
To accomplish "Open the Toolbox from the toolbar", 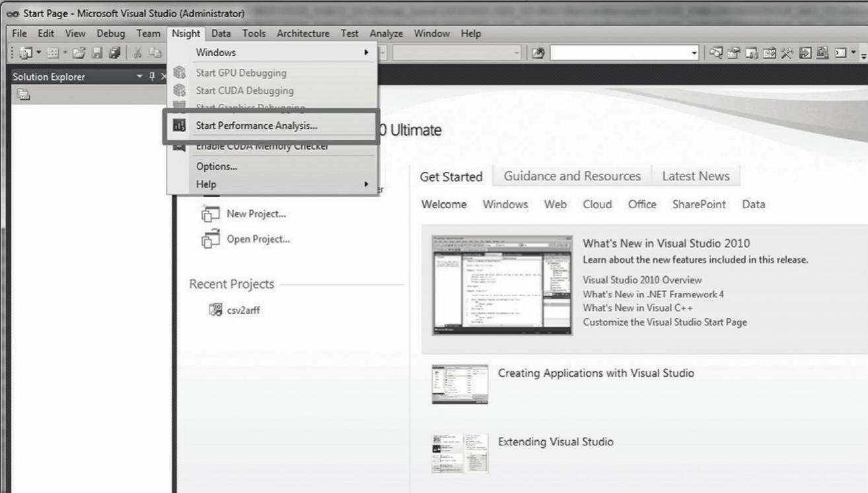I will tap(787, 53).
